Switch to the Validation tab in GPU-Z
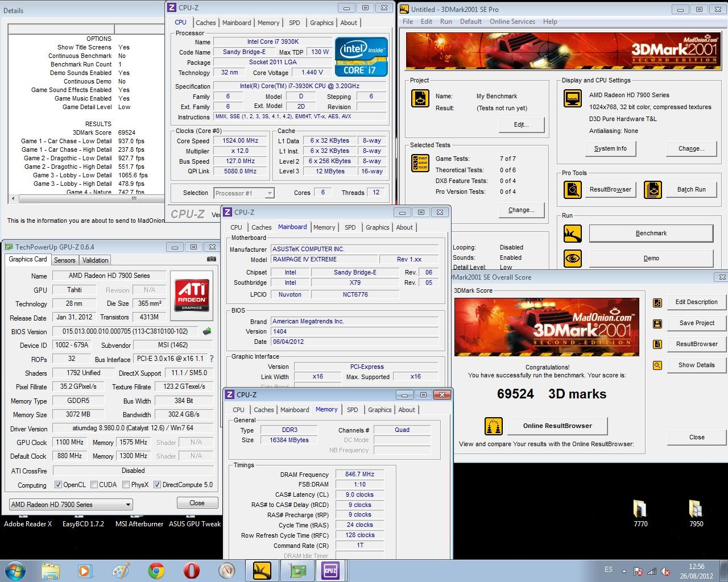The image size is (728, 582). click(95, 260)
